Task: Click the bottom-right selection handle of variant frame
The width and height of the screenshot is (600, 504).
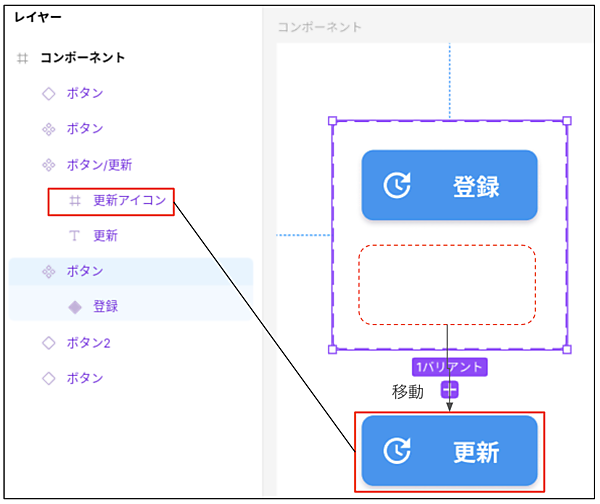Action: tap(567, 349)
